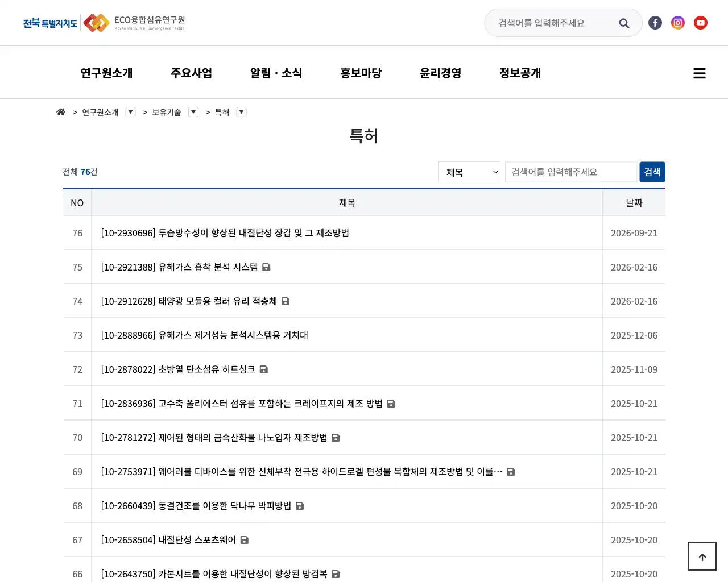Open patent 10-2930696 투습방수성 장갑 link
The height and width of the screenshot is (582, 728).
coord(225,233)
